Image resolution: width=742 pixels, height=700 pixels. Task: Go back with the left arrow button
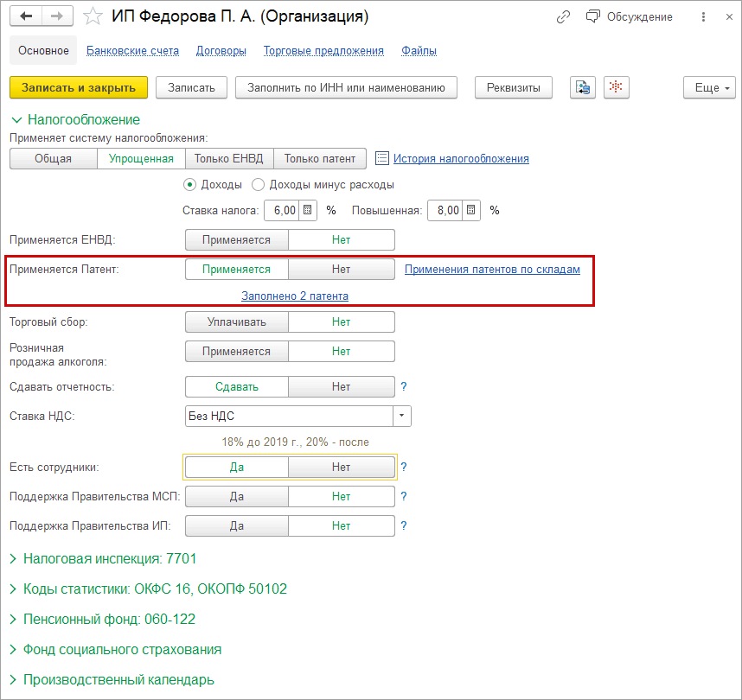pyautogui.click(x=26, y=16)
